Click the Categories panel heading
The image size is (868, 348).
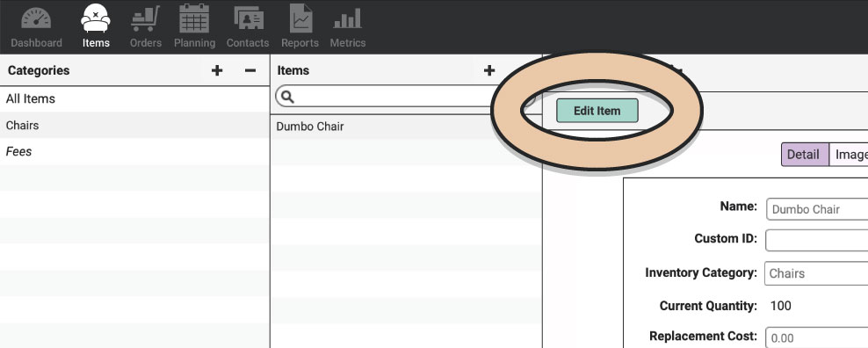[39, 70]
